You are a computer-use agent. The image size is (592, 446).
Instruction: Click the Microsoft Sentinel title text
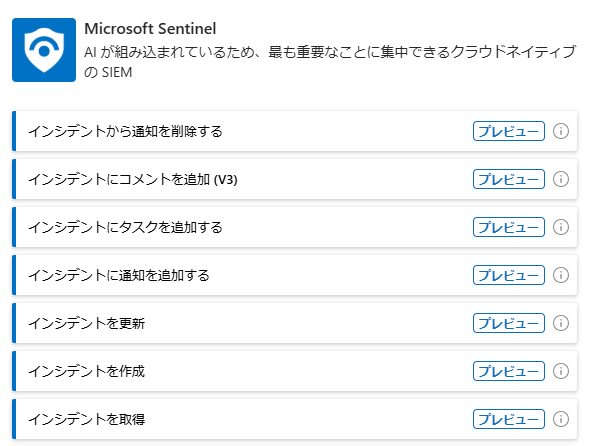point(150,29)
